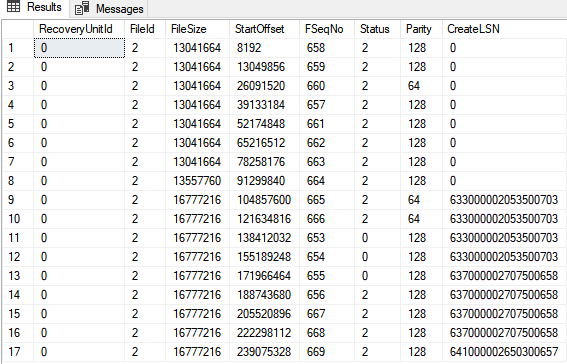This screenshot has width=567, height=364.
Task: Click the Messages tab icon
Action: point(82,8)
